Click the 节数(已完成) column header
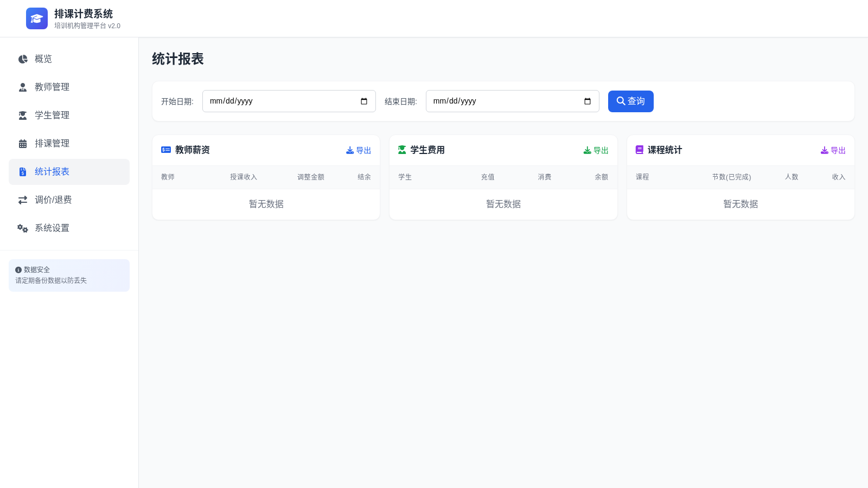 click(731, 177)
